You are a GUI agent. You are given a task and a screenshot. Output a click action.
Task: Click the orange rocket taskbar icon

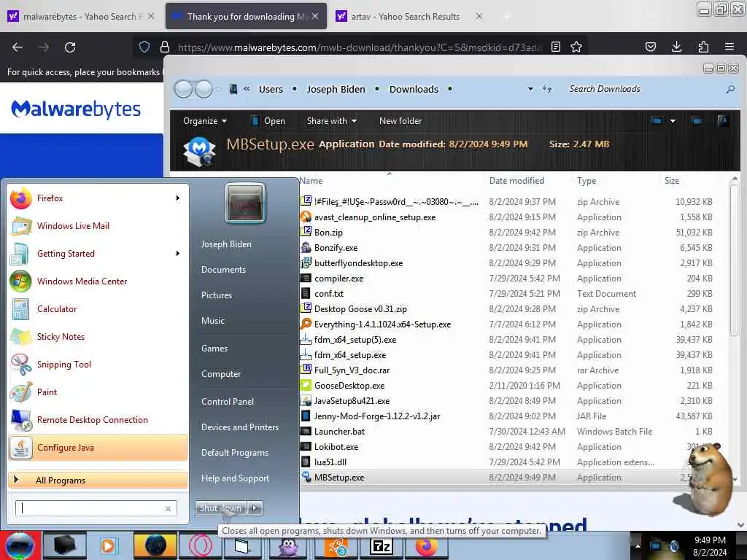pos(336,545)
